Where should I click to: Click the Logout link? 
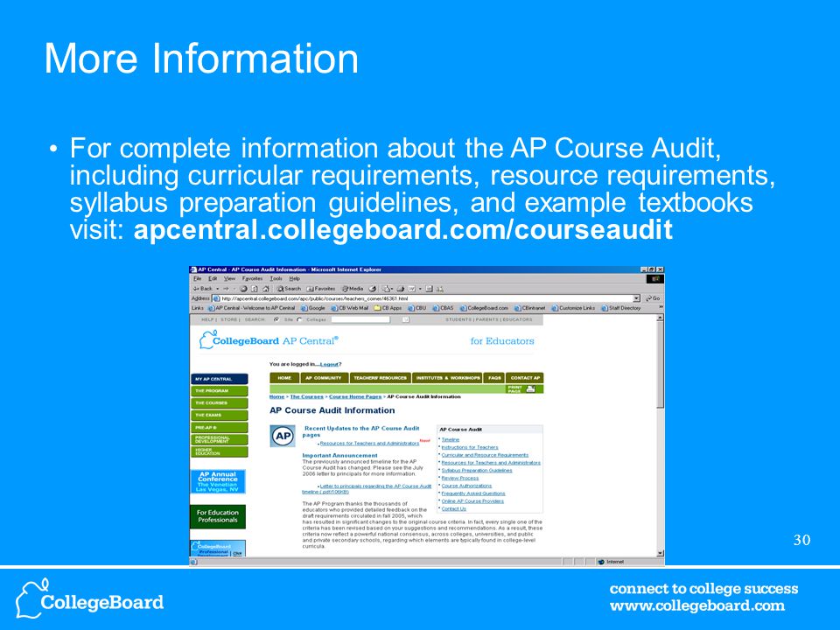(x=330, y=364)
